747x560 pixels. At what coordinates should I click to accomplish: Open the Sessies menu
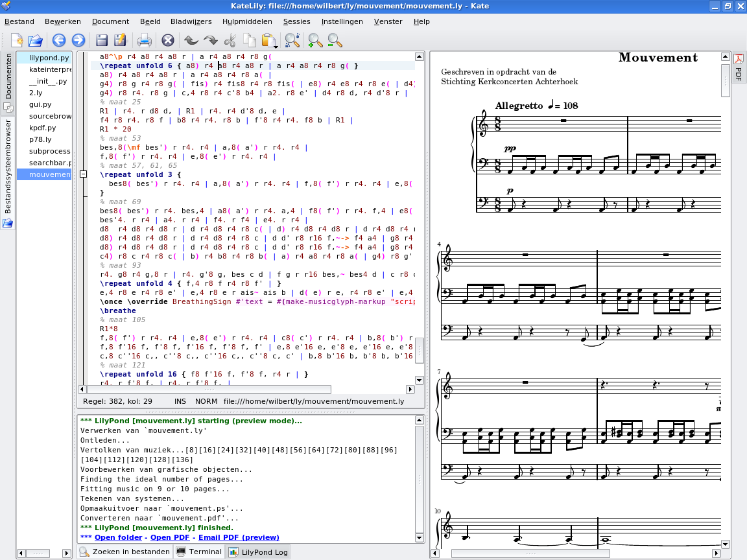coord(297,21)
